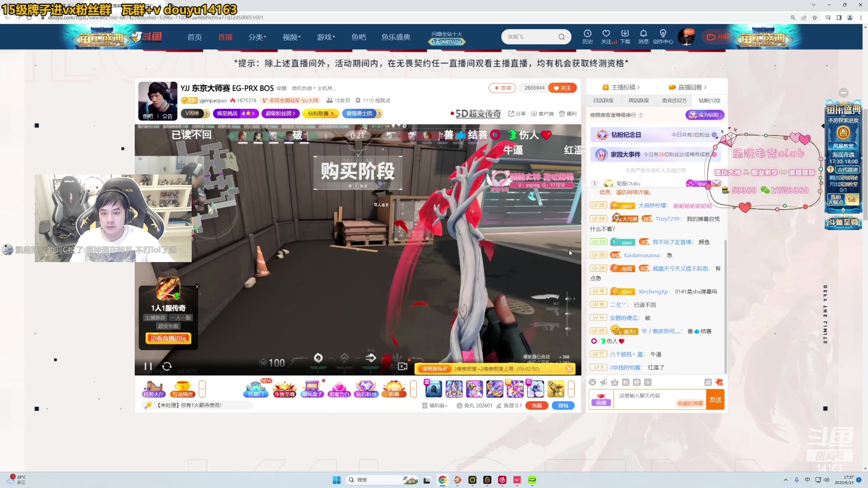Expand the V周榜 ranking badge
The height and width of the screenshot is (488, 868).
click(195, 113)
